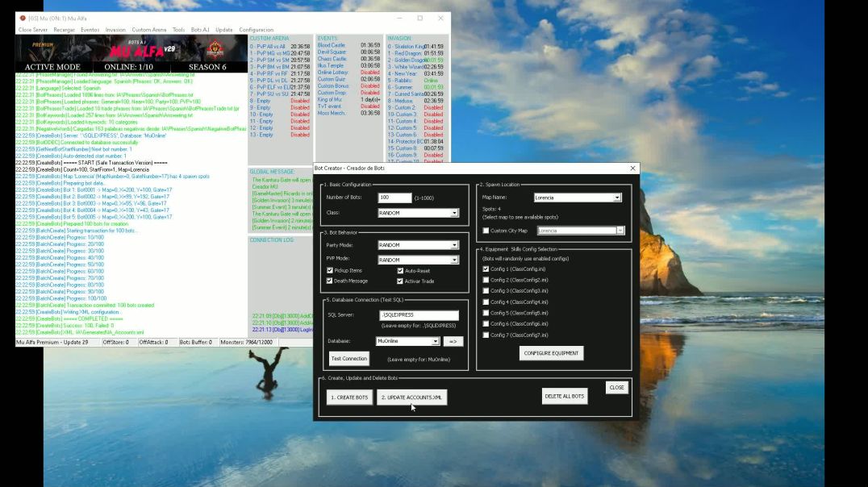Click the red emblem logo in the banner
Viewport: 868px width, 487px height.
215,48
